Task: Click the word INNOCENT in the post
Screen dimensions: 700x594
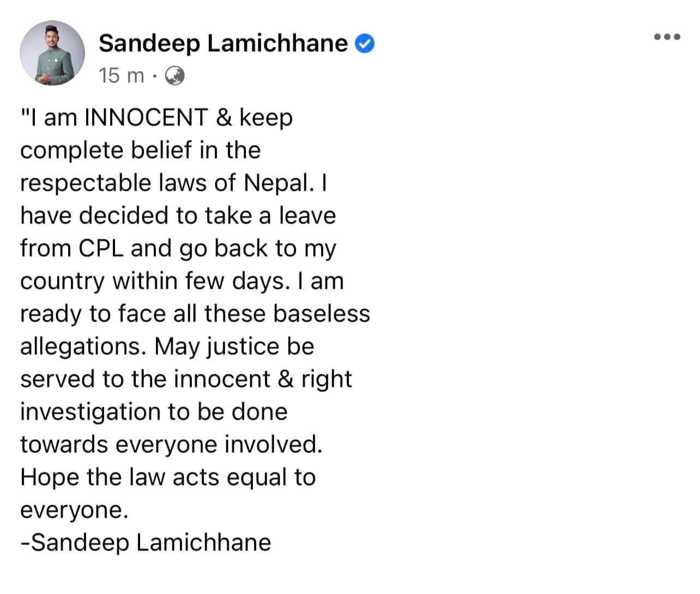Action: click(147, 117)
